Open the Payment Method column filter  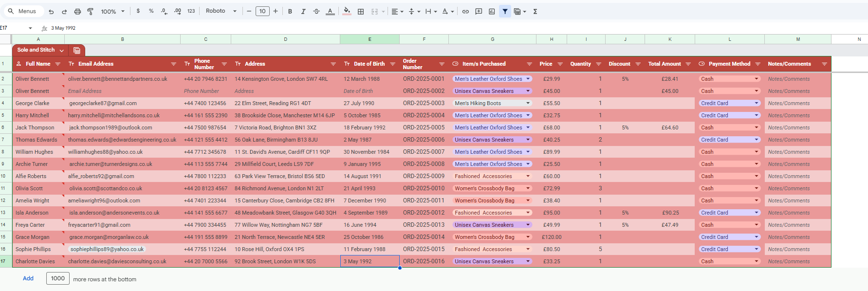click(757, 64)
